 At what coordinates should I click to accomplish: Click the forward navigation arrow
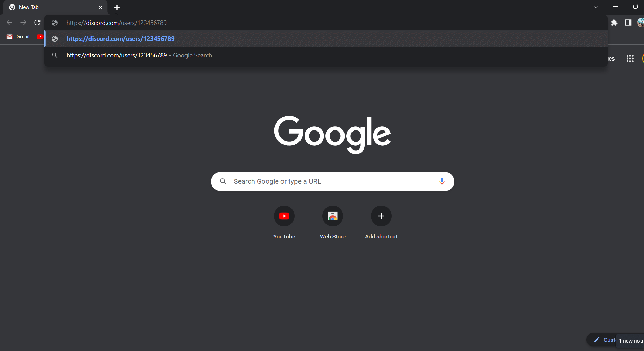pyautogui.click(x=23, y=22)
